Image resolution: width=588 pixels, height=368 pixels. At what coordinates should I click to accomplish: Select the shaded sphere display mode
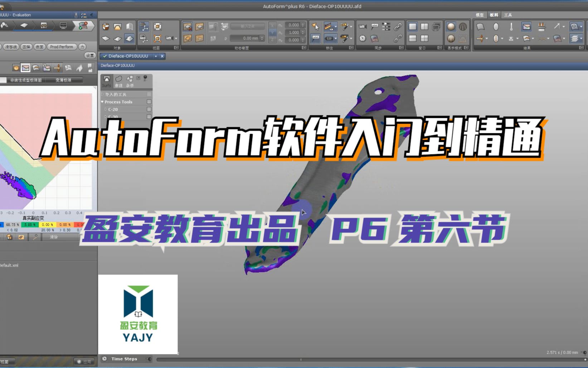click(x=451, y=26)
